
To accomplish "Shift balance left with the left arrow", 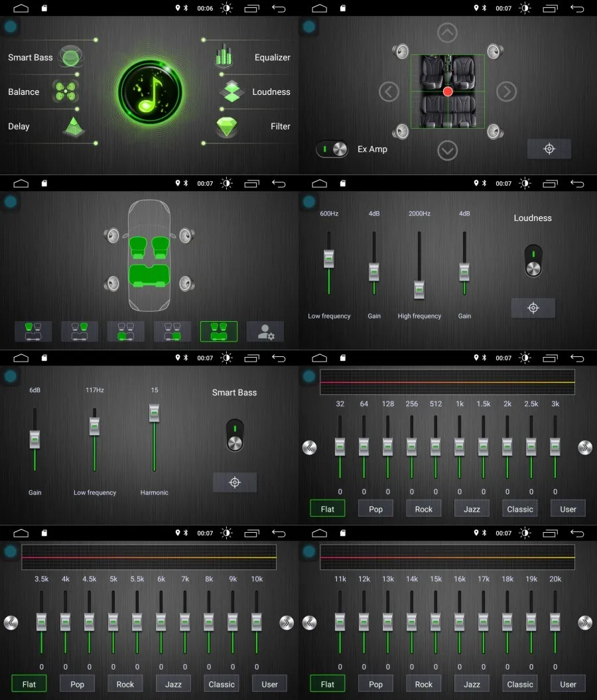I will (x=389, y=92).
